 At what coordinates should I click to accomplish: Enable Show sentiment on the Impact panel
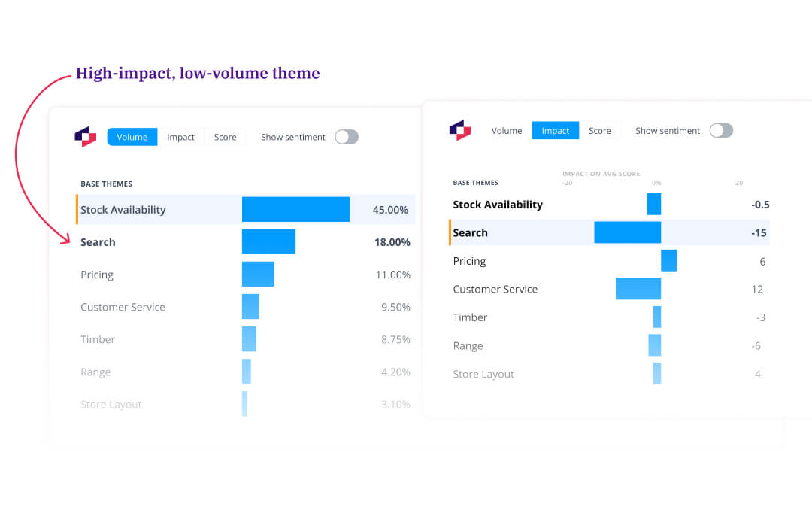click(720, 130)
